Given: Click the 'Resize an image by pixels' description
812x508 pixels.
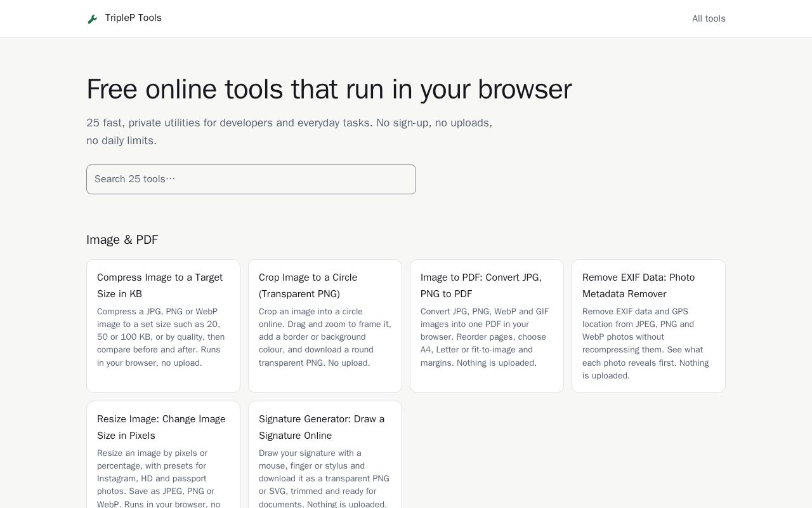Looking at the screenshot, I should (159, 478).
